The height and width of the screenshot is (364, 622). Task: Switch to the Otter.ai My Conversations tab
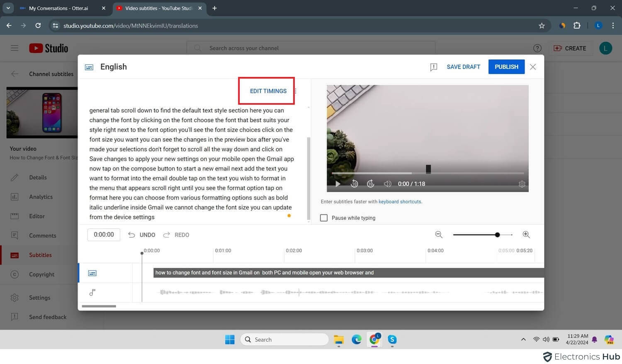pyautogui.click(x=58, y=8)
